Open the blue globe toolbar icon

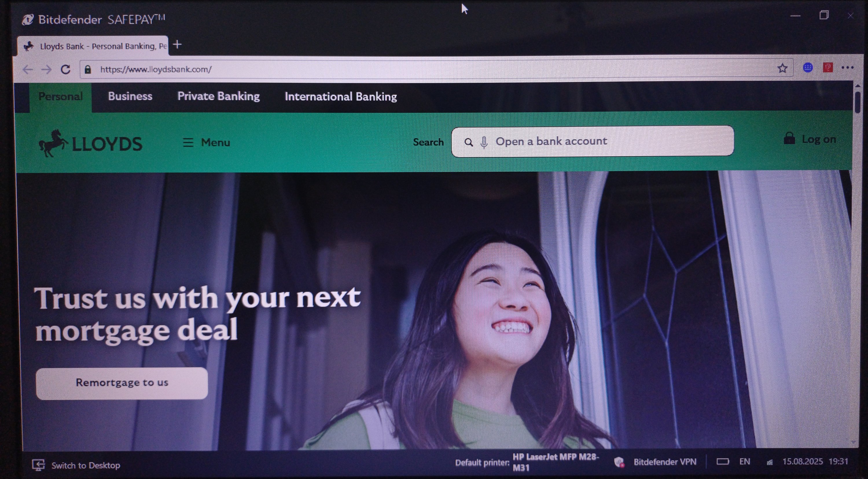tap(808, 68)
